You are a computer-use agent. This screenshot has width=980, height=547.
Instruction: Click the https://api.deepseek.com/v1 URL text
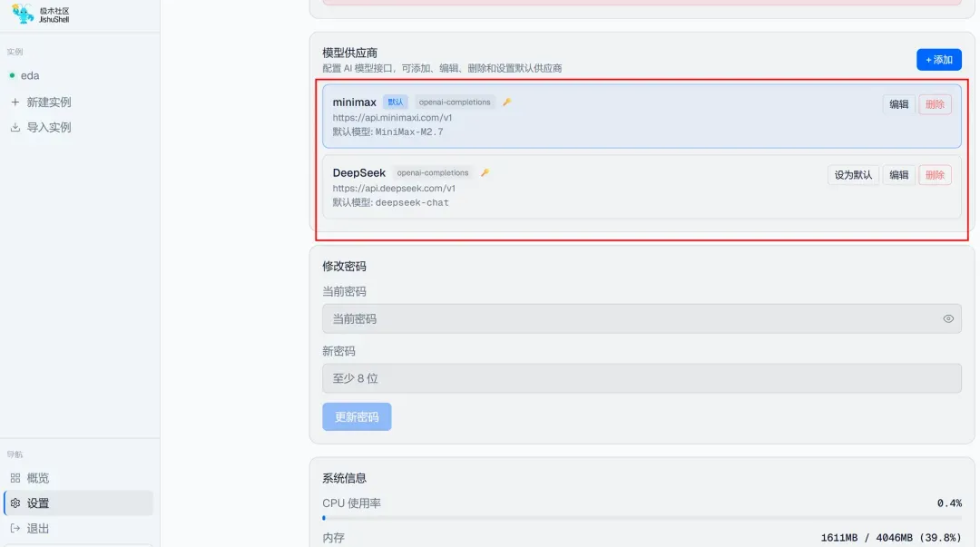[394, 188]
